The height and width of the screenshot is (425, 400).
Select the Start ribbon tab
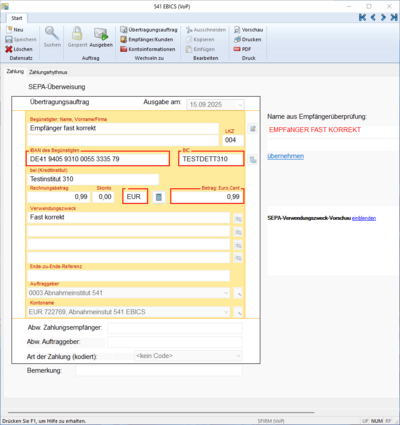click(17, 18)
